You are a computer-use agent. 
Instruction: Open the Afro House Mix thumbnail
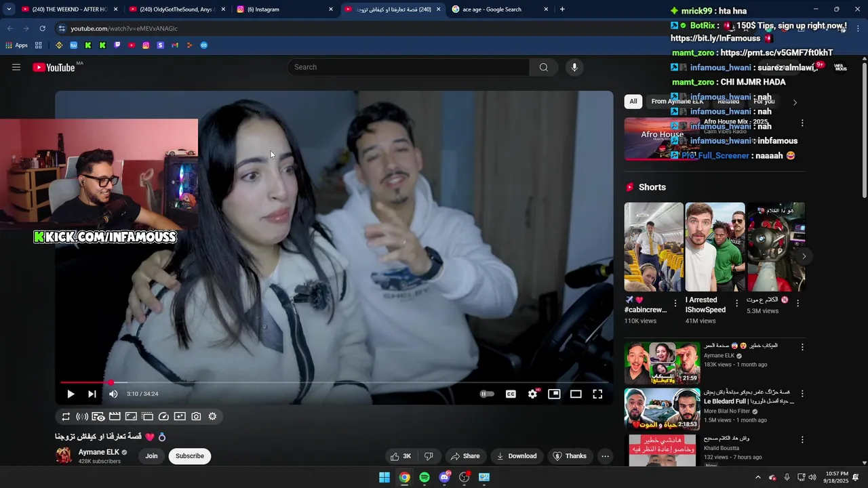coord(662,139)
